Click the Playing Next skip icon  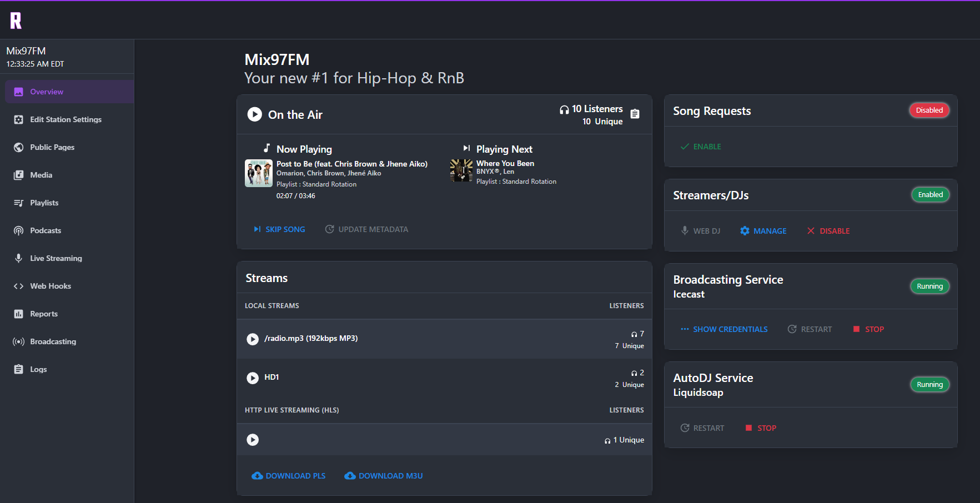tap(466, 148)
